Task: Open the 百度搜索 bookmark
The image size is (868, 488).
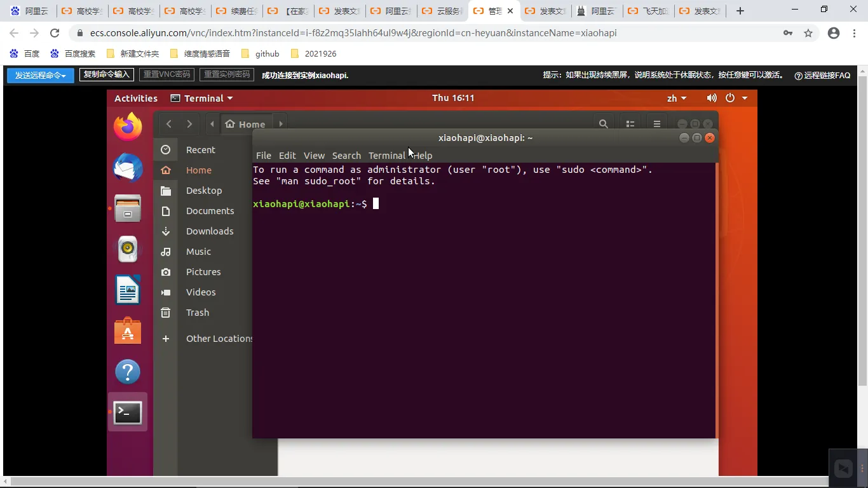Action: click(x=73, y=53)
